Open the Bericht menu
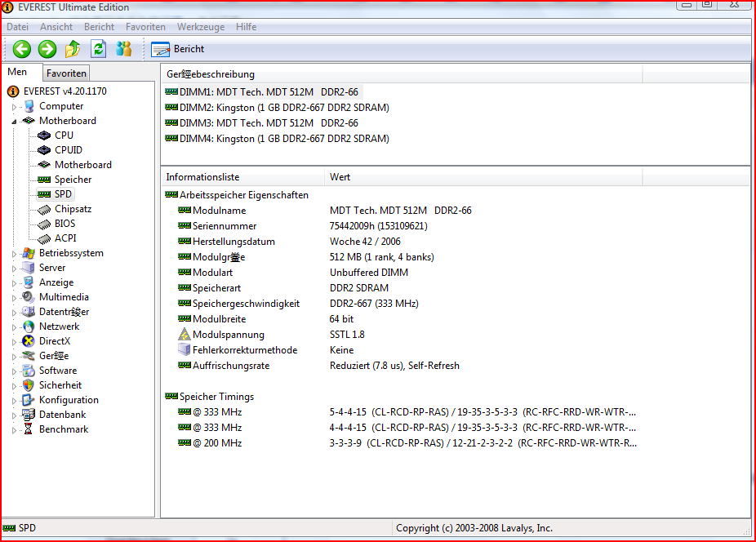The image size is (756, 542). tap(99, 27)
